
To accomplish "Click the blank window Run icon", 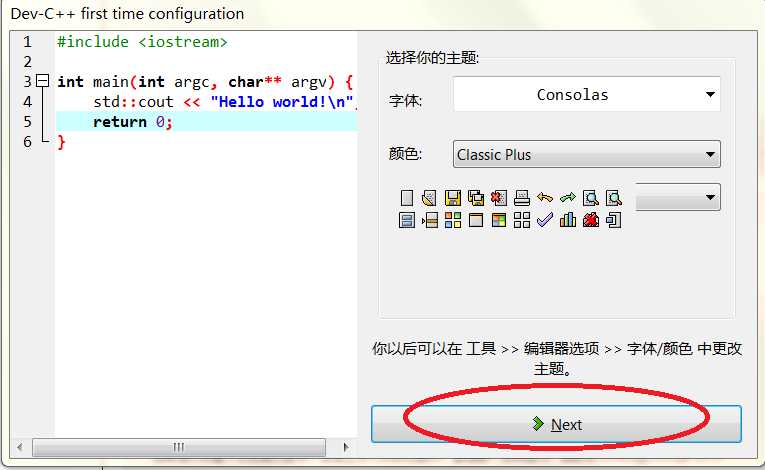I will pos(476,220).
